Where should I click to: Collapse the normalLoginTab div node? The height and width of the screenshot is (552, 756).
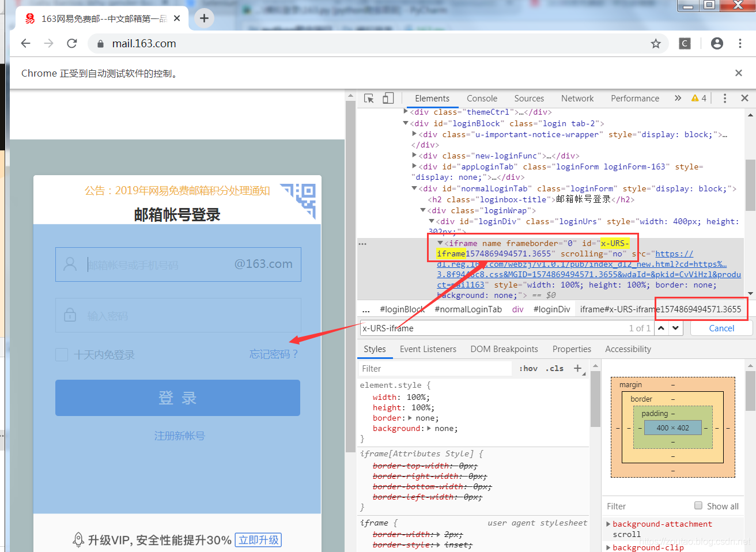coord(414,188)
